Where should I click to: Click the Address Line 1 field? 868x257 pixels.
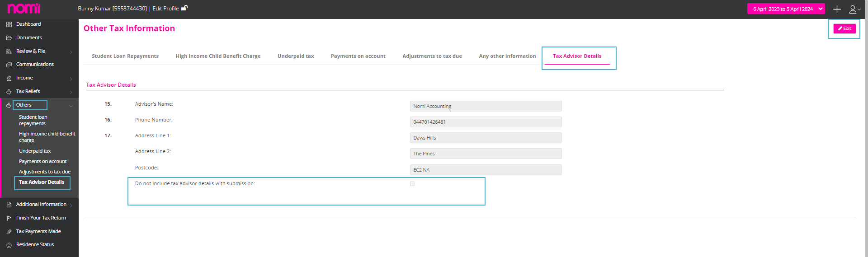[x=486, y=138]
